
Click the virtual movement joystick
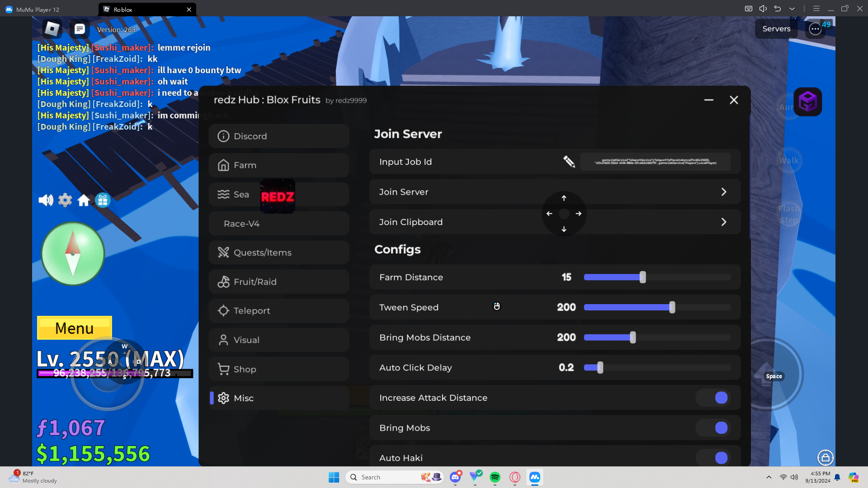pos(108,374)
